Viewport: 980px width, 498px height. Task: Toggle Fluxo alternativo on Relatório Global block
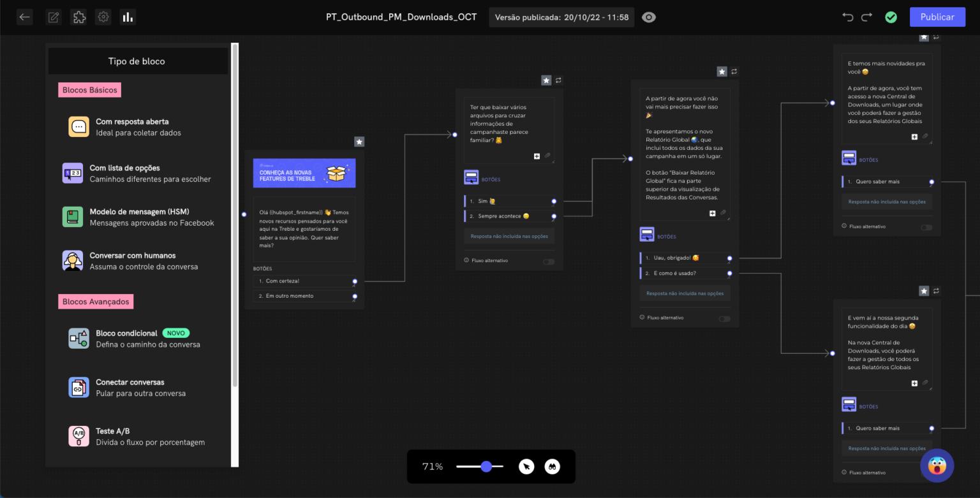(724, 319)
